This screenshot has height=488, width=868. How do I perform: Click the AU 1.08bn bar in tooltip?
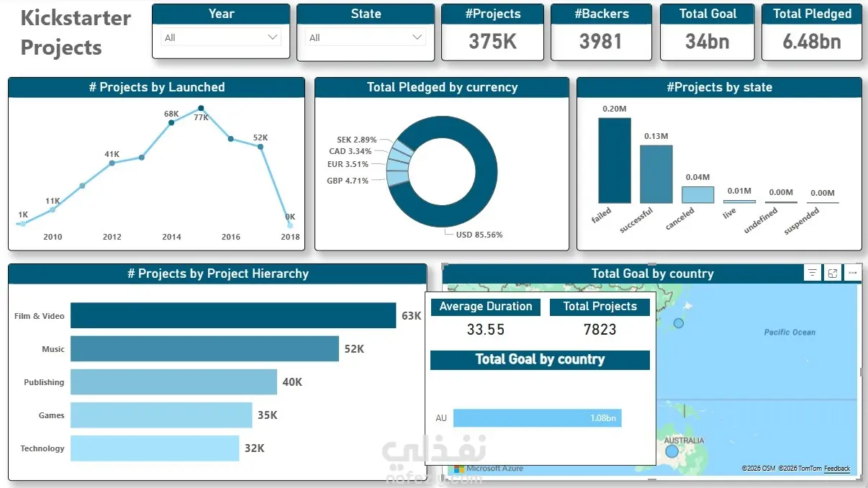537,418
